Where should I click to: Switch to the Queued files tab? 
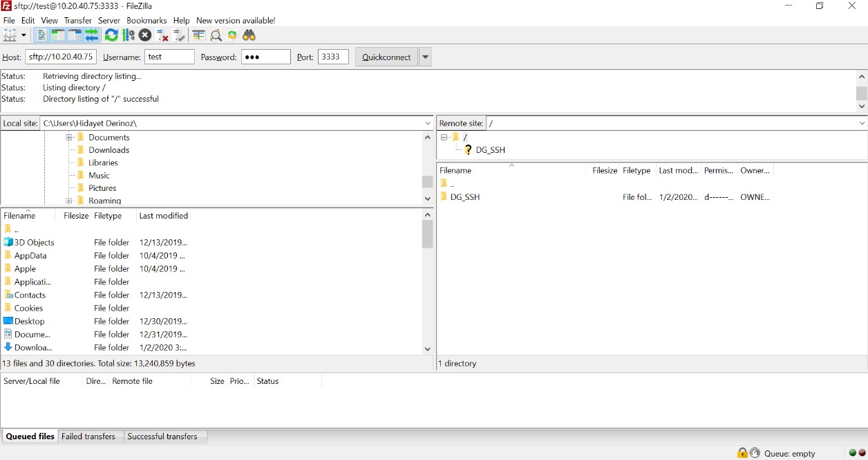click(x=30, y=436)
